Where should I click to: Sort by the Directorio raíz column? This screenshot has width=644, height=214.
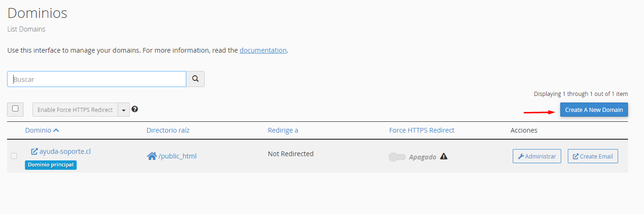point(168,130)
